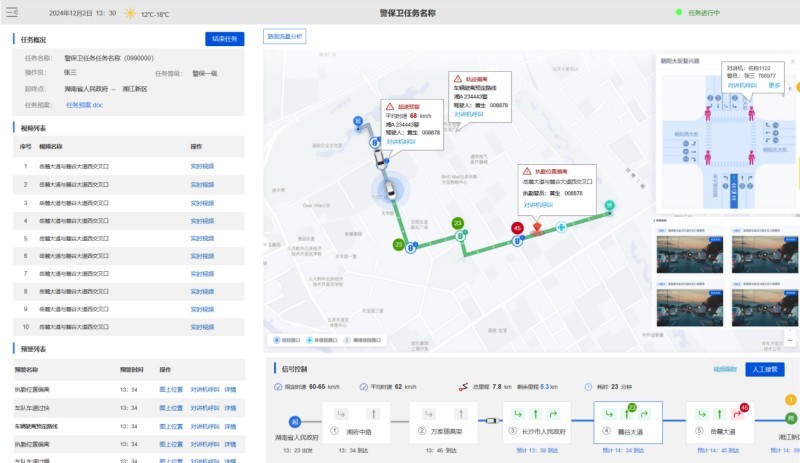Open 实时视频 for video row 1

pos(202,165)
